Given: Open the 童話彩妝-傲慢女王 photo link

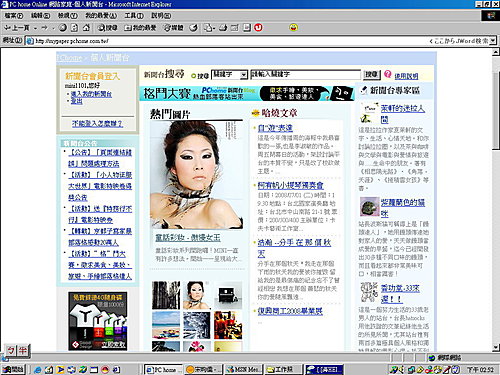Looking at the screenshot, I should pyautogui.click(x=188, y=238).
